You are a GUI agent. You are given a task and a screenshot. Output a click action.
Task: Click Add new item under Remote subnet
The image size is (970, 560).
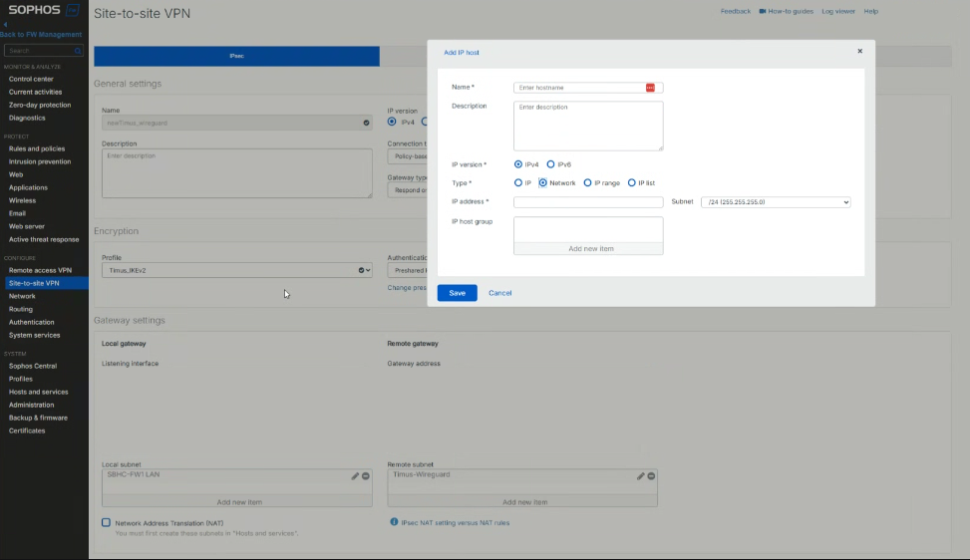[x=522, y=502]
